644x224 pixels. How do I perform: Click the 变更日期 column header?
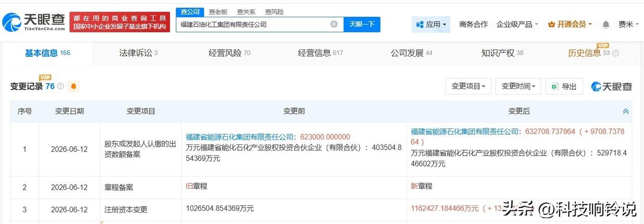69,111
